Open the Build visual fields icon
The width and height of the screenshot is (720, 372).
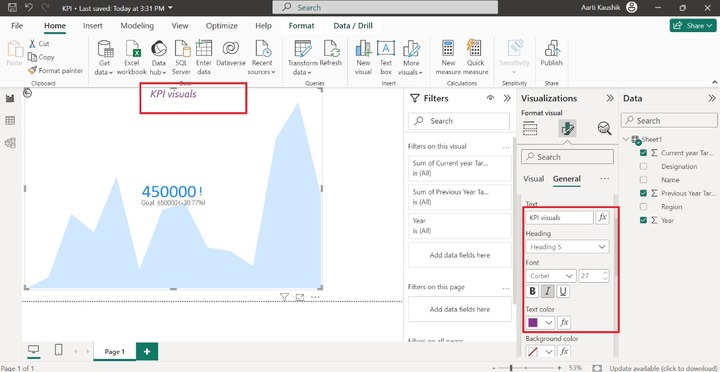click(x=530, y=129)
